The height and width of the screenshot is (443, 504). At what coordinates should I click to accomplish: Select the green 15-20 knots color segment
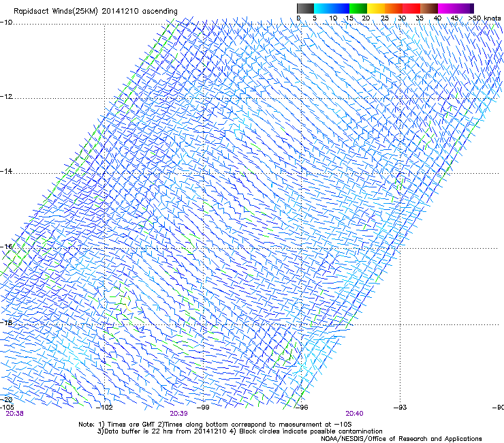[358, 8]
